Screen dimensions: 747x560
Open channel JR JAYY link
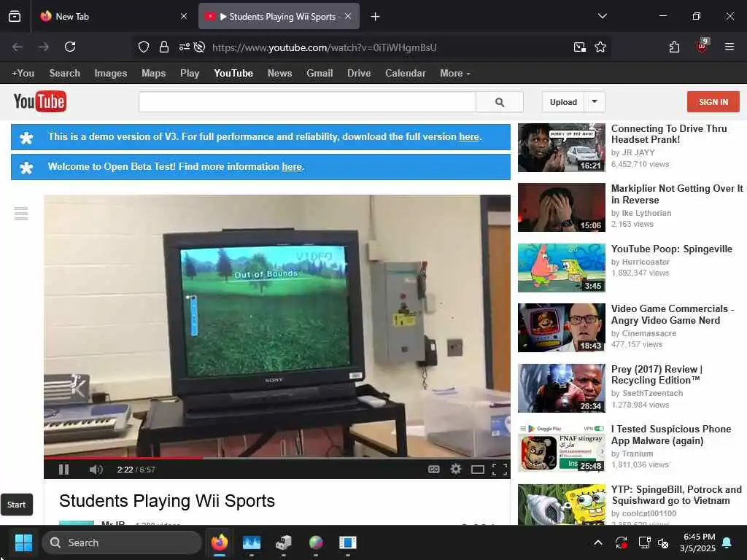638,152
